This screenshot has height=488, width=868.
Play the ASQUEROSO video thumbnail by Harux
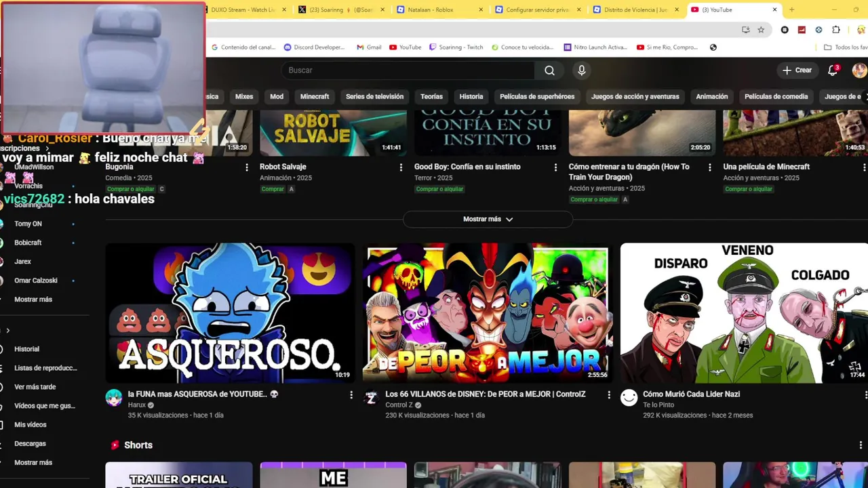[x=230, y=313]
